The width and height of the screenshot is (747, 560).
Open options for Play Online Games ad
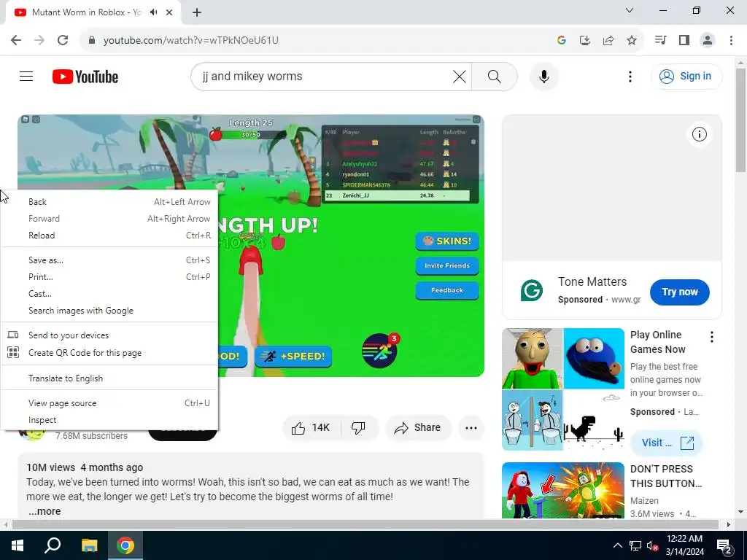(712, 337)
